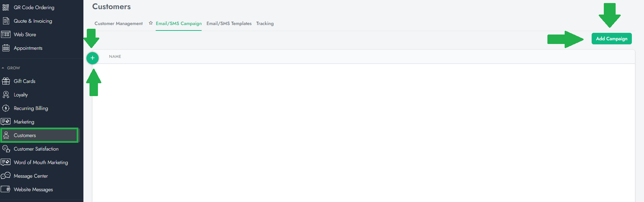Open the Tracking tab

click(265, 24)
